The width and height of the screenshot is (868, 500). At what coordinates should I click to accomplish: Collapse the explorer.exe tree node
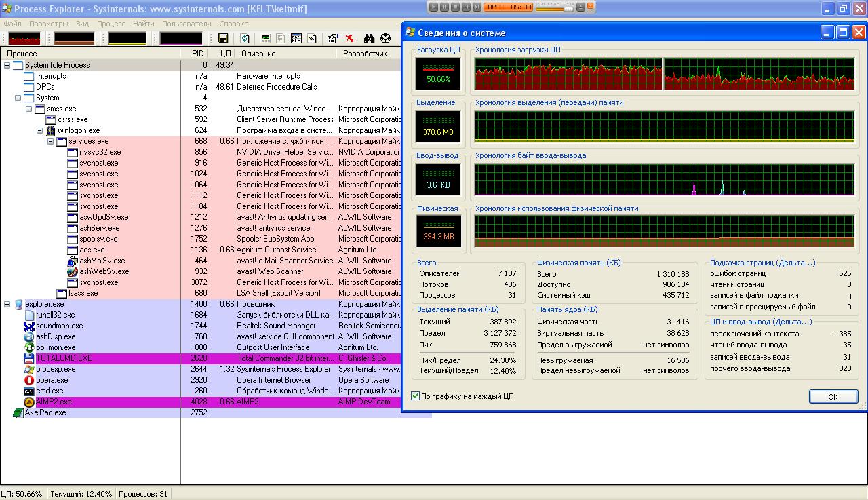coord(7,304)
